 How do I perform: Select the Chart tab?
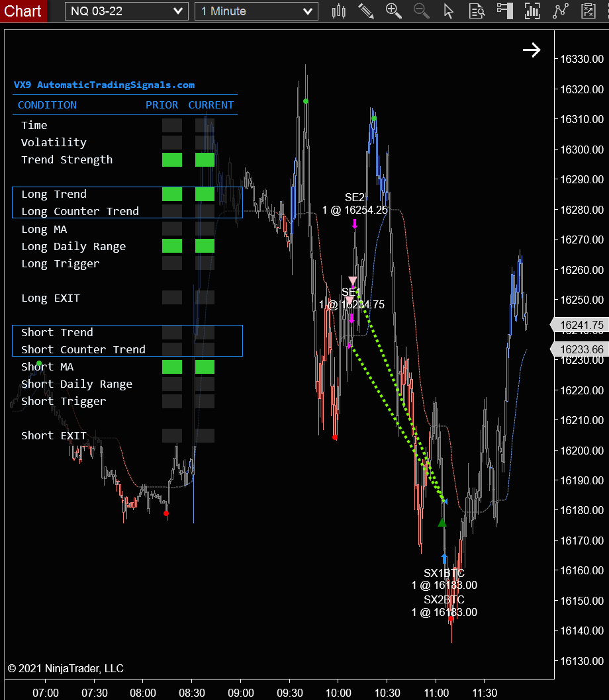23,11
